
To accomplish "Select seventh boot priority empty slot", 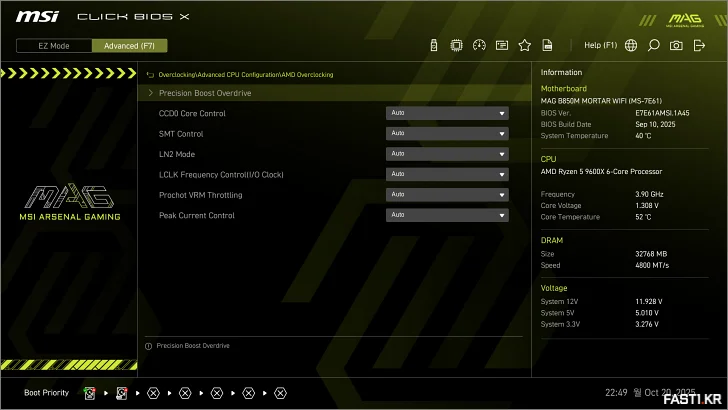I will (280, 393).
